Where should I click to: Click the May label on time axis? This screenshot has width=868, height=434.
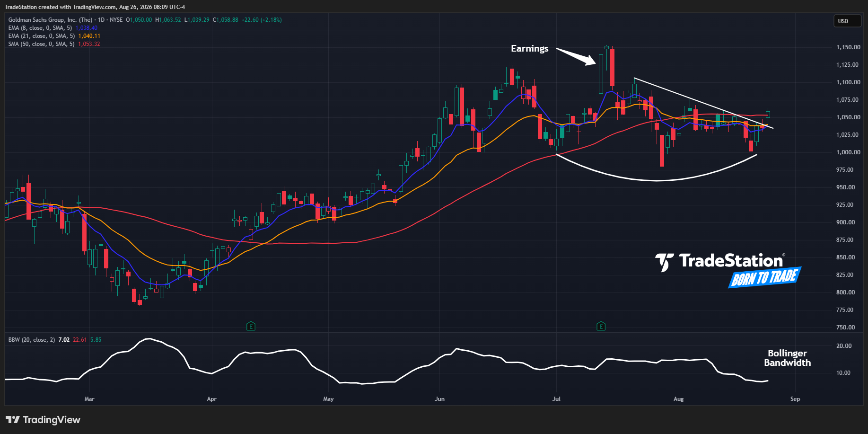(x=328, y=399)
